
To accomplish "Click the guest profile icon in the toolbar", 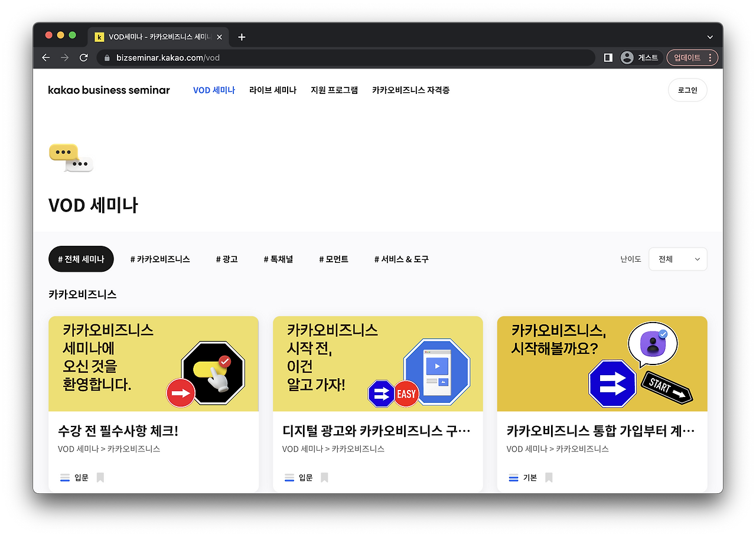I will point(627,57).
